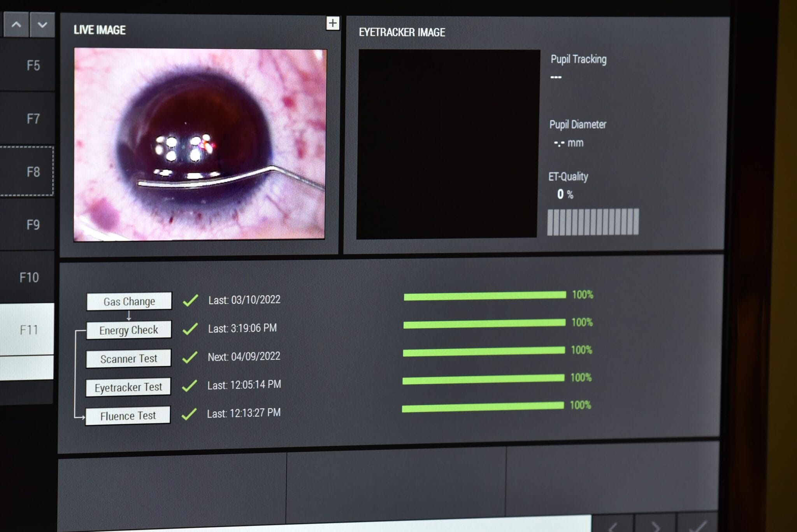The width and height of the screenshot is (797, 532).
Task: Click the Fluence Test green checkmark
Action: (x=189, y=414)
